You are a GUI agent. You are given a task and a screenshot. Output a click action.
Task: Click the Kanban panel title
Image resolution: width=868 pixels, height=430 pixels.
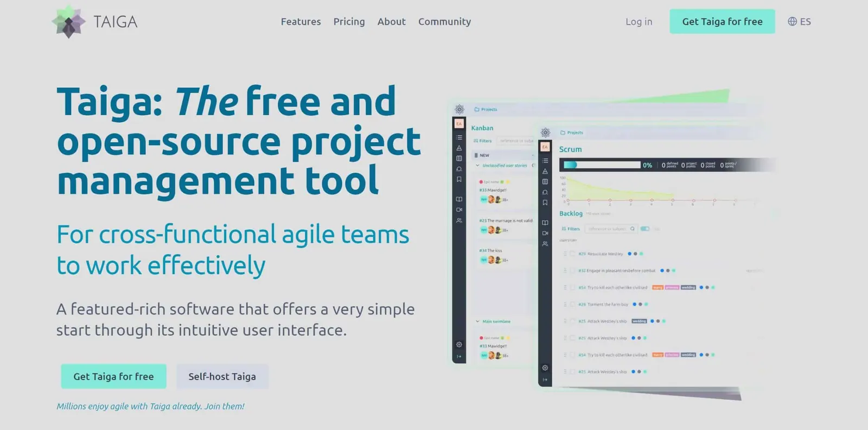482,128
